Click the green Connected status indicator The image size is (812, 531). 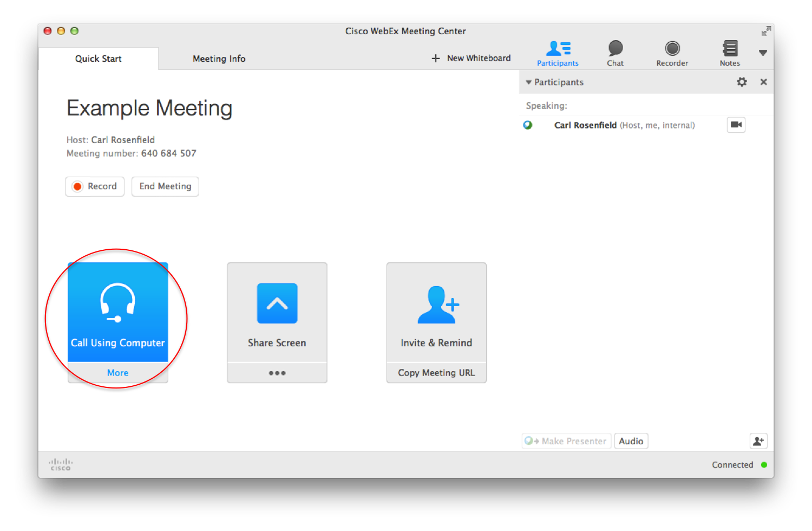(x=764, y=465)
